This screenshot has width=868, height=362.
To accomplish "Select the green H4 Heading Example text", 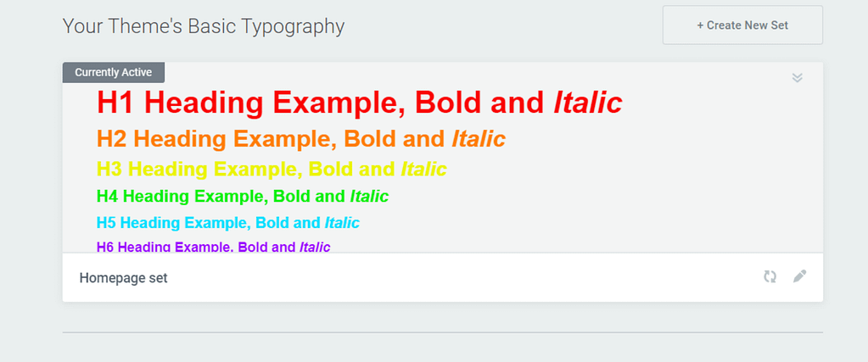I will pyautogui.click(x=221, y=197).
